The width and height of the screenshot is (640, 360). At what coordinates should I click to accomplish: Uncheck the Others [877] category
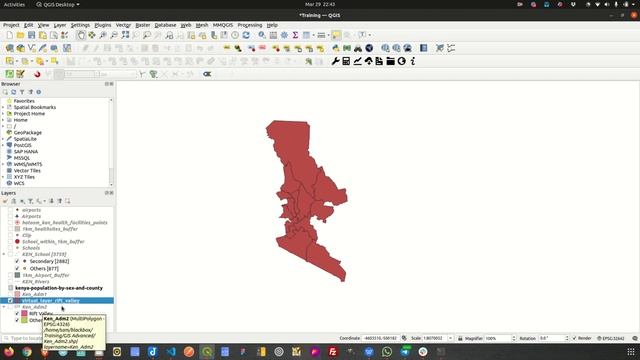coord(17,269)
